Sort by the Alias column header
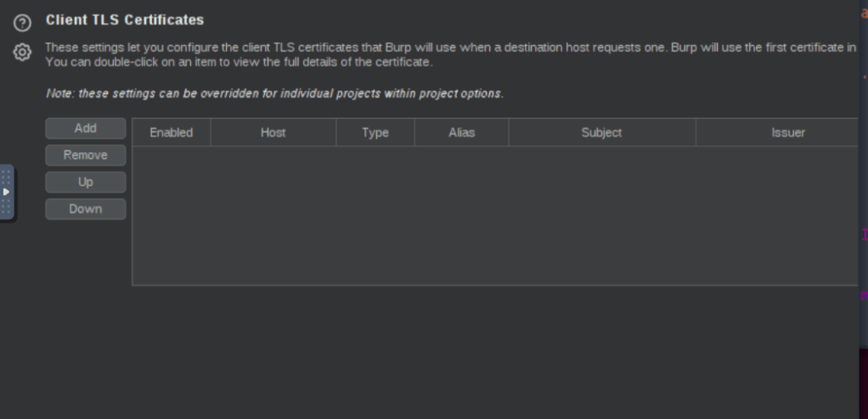 click(461, 133)
